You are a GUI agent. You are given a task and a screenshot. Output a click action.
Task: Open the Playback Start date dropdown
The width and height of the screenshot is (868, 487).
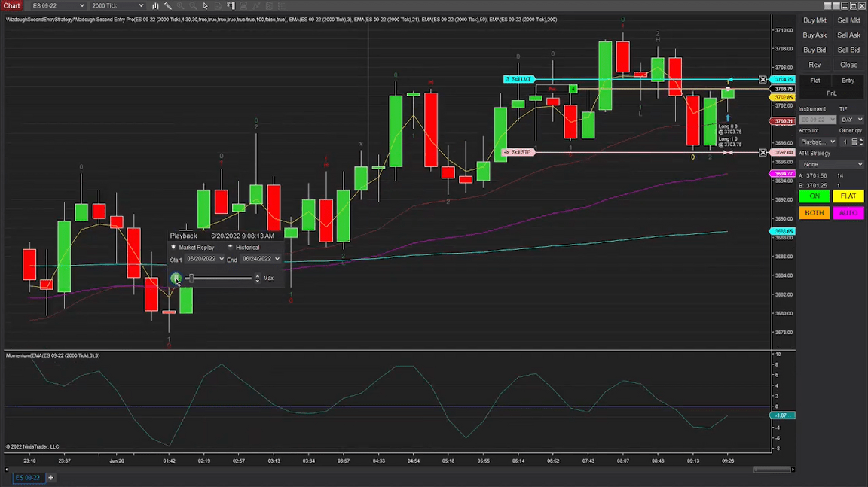205,259
